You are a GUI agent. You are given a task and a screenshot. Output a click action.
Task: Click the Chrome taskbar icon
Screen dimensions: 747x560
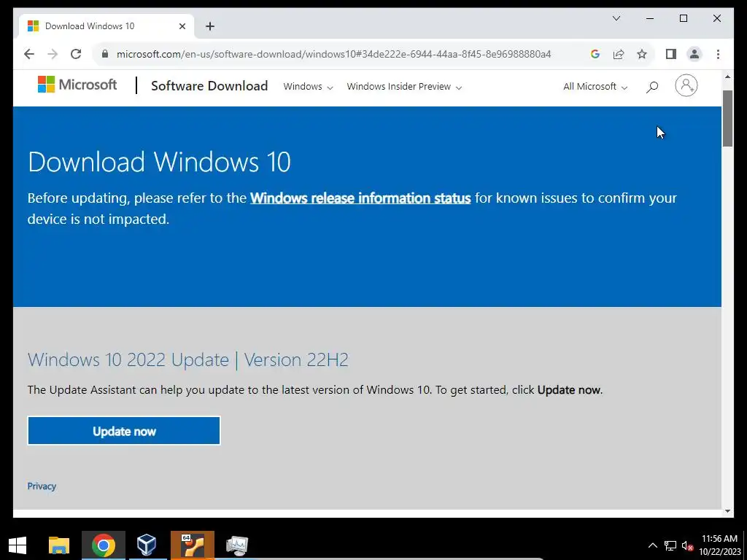point(104,545)
